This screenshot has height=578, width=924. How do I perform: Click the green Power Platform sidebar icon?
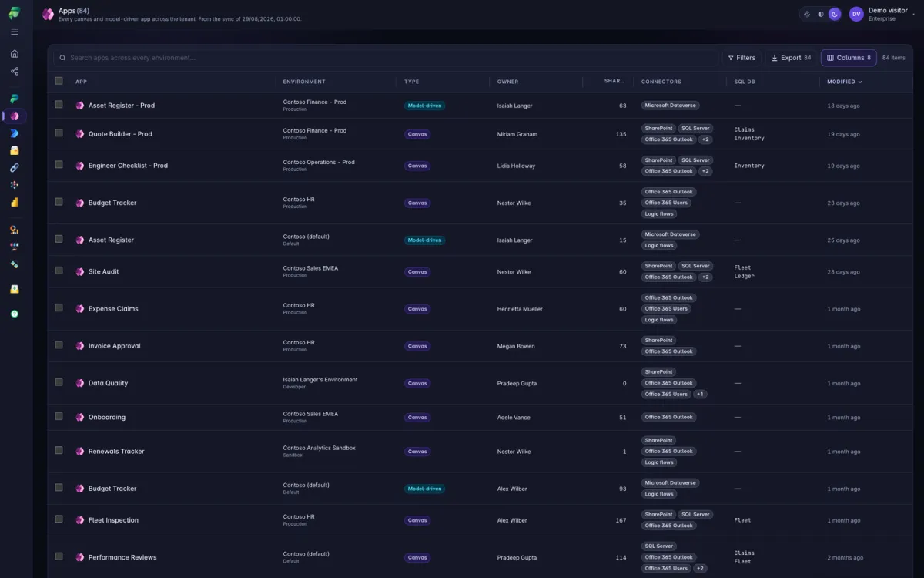pyautogui.click(x=15, y=99)
